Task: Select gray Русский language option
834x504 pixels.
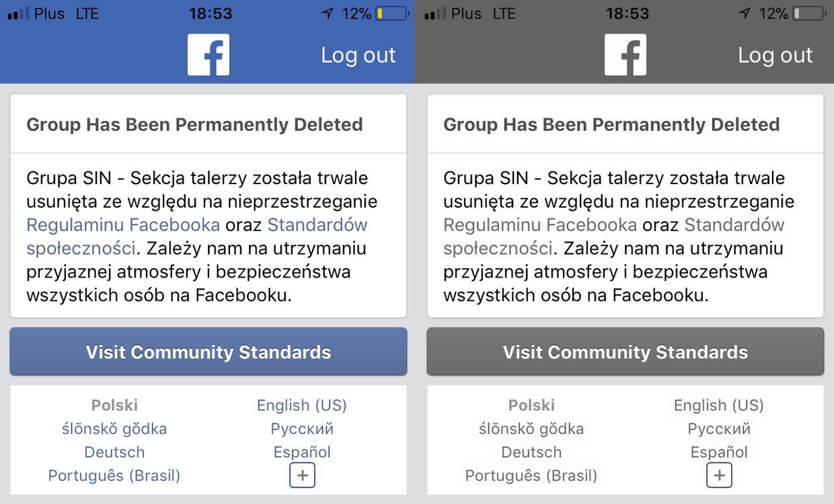Action: click(719, 429)
